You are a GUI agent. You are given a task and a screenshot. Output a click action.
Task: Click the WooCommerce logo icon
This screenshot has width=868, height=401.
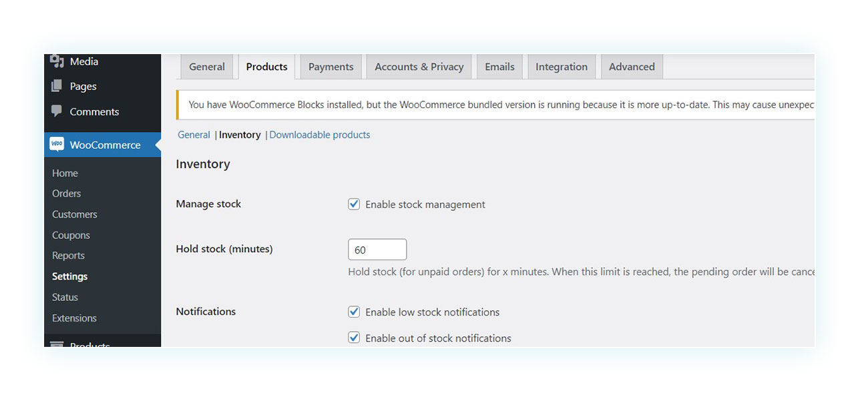[57, 145]
